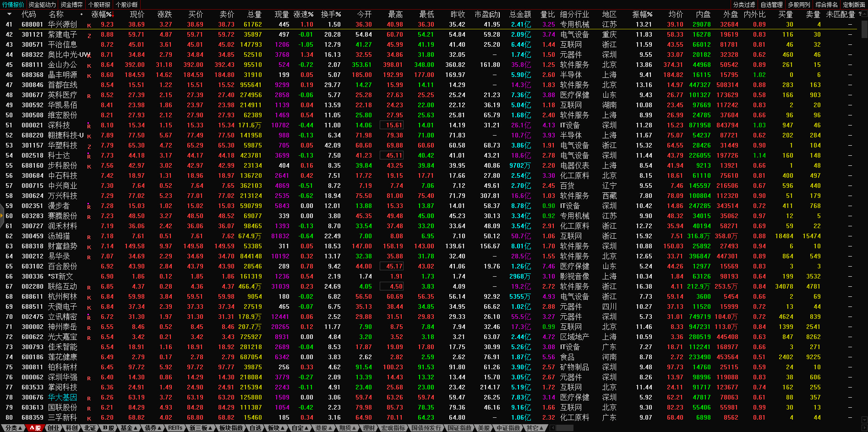Image resolution: width=868 pixels, height=432 pixels.
Task: Open 分类过滤 filter button
Action: (x=744, y=5)
